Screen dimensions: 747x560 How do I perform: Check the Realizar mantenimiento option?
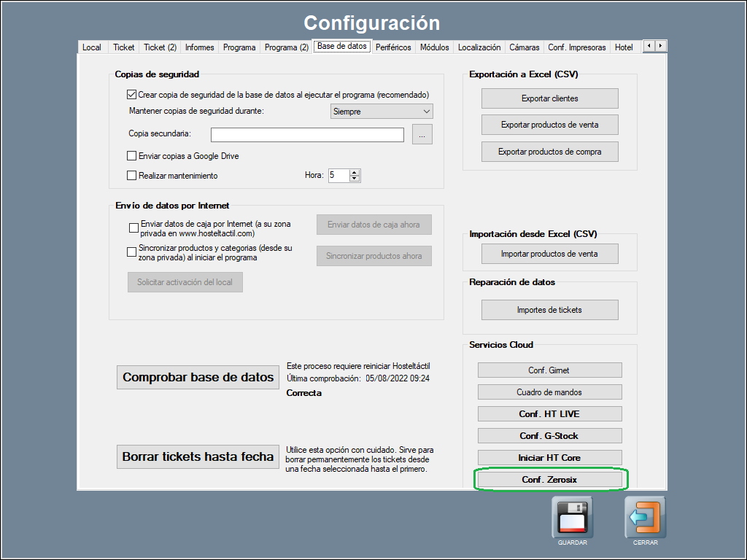coord(132,176)
